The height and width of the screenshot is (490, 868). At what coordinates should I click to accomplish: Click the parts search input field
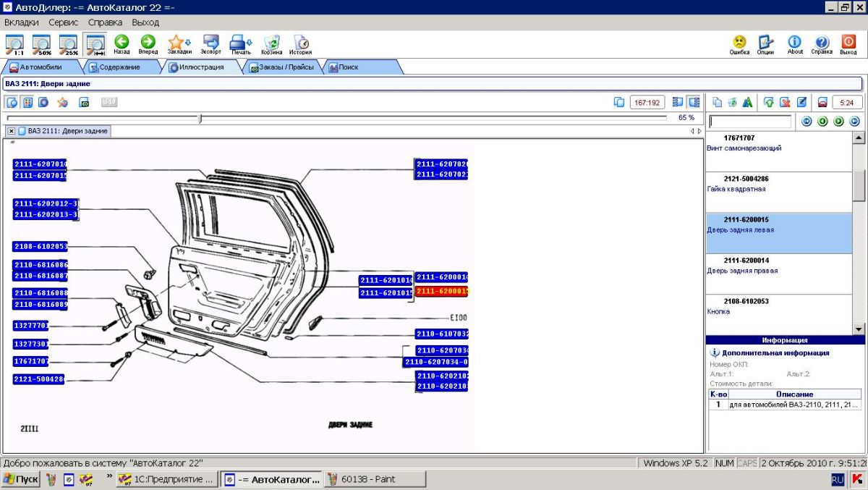(x=750, y=122)
